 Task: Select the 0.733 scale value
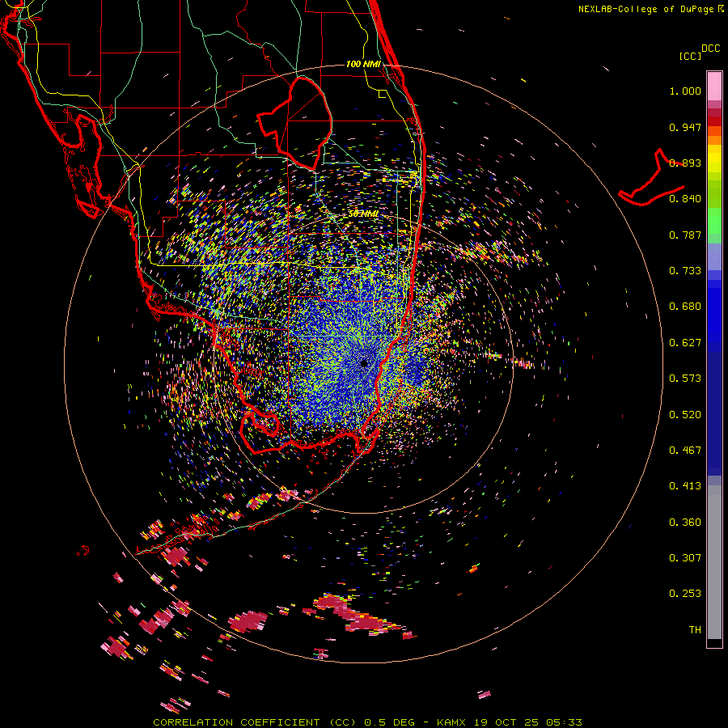click(685, 271)
